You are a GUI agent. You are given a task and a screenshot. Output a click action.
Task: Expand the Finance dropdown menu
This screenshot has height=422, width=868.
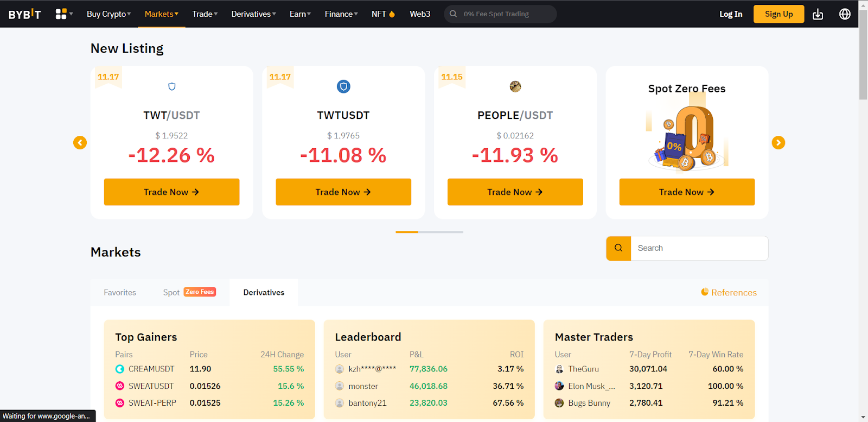pos(341,14)
